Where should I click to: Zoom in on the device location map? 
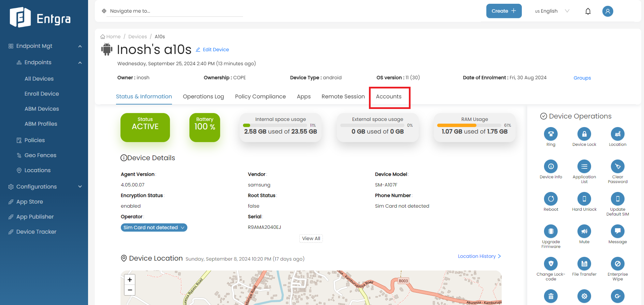130,280
